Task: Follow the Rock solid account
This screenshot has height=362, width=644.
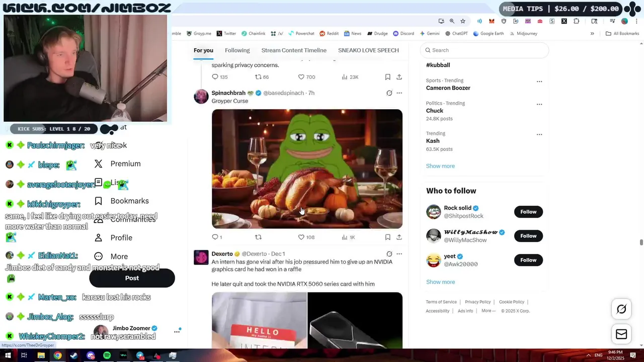Action: click(x=528, y=212)
